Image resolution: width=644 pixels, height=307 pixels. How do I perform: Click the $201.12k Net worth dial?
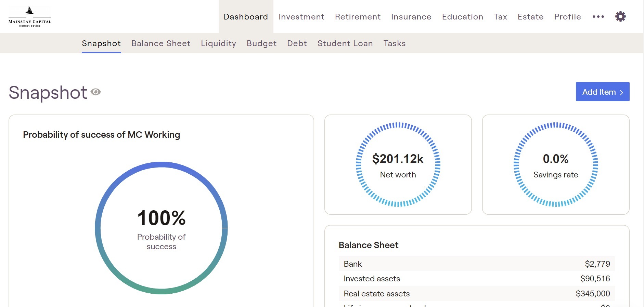(x=398, y=164)
